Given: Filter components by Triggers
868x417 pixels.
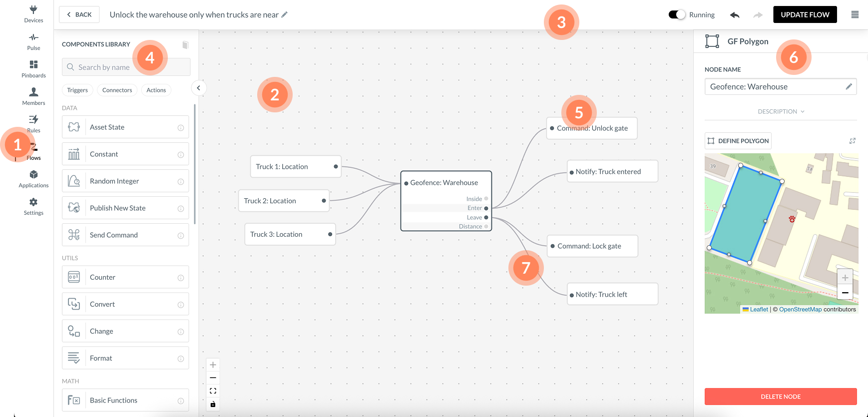Looking at the screenshot, I should (x=77, y=90).
